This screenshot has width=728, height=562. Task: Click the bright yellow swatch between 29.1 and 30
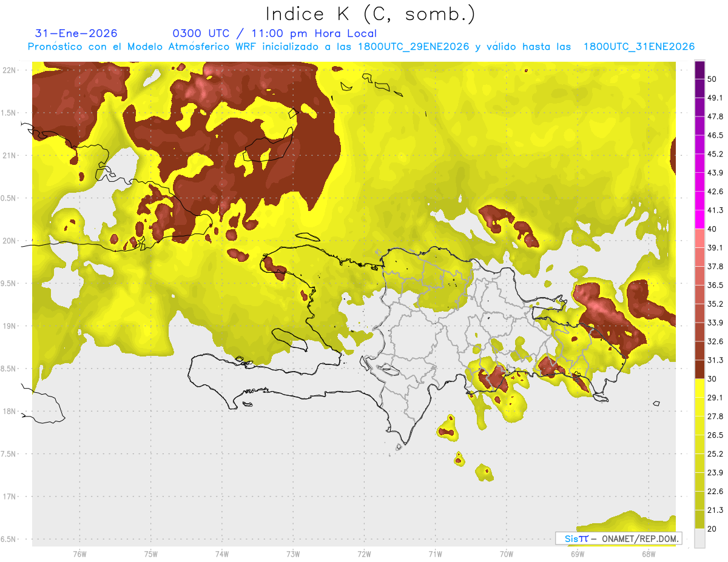(699, 388)
